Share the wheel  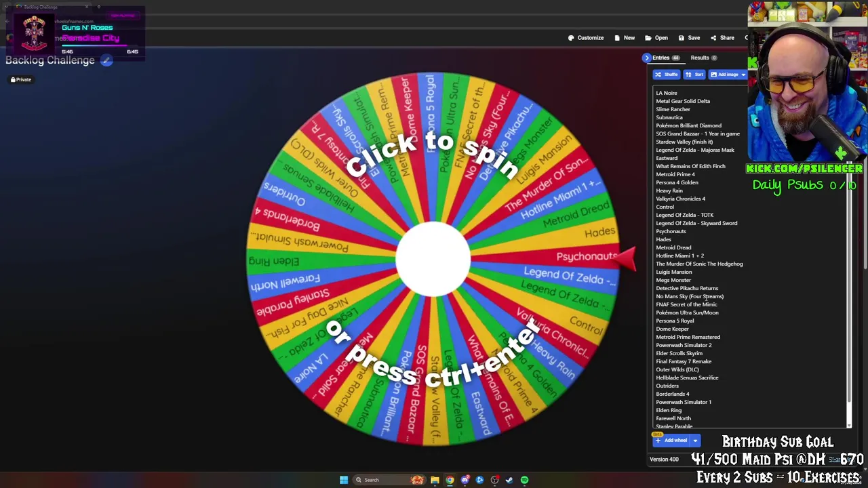point(722,38)
